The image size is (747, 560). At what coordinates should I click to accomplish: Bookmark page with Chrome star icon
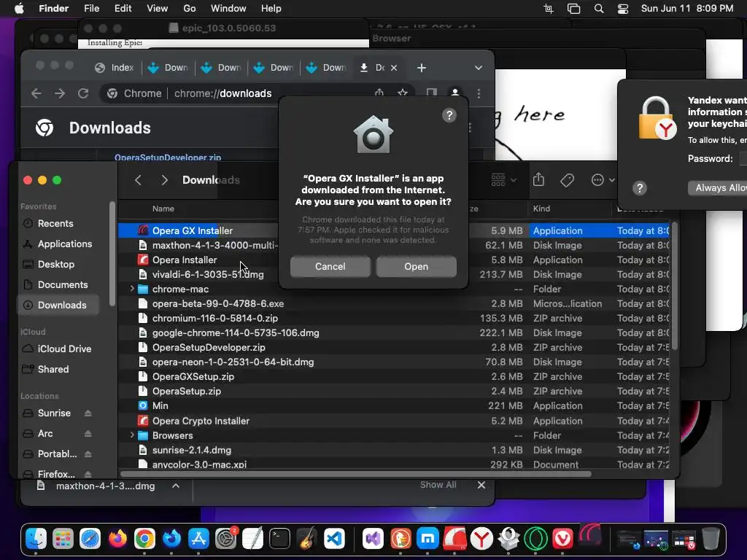[403, 93]
